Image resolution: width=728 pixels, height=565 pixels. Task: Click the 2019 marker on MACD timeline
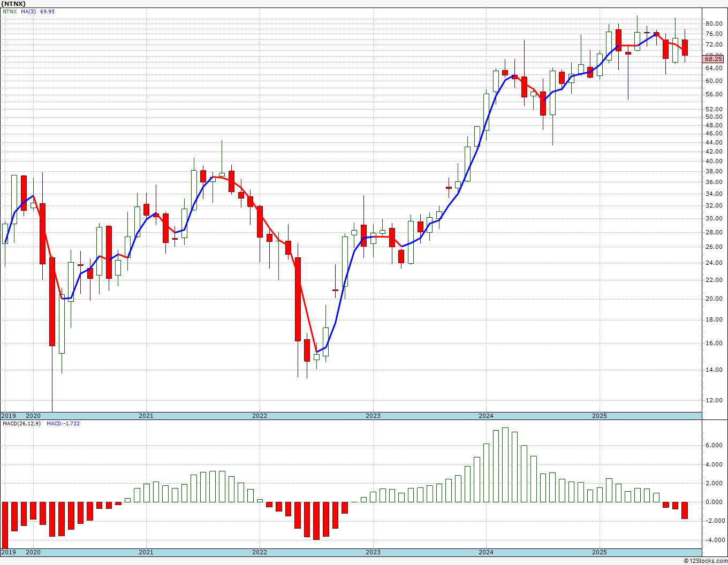pos(8,552)
